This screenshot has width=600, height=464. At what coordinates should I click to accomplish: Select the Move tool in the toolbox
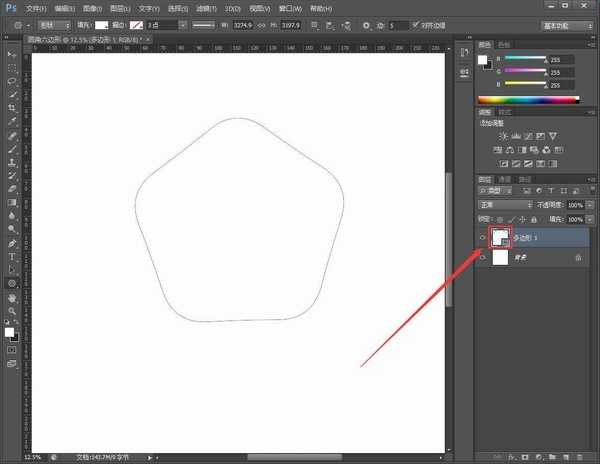12,54
